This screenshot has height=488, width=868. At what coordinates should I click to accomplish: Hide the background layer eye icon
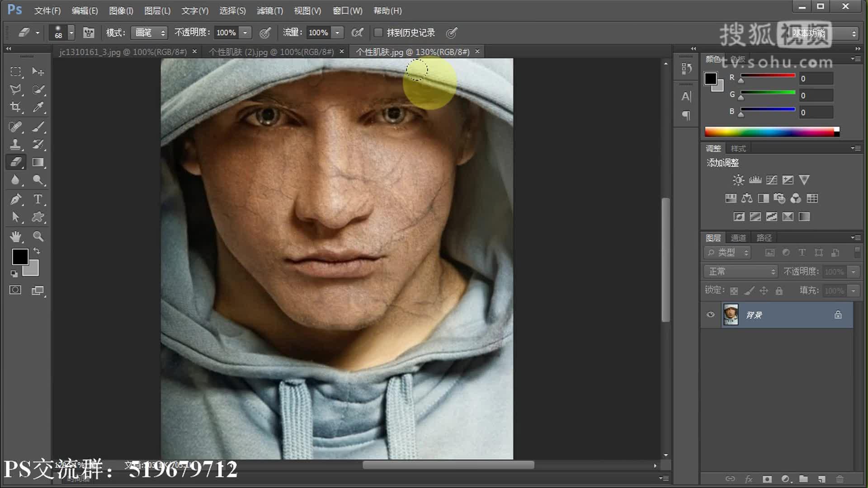(710, 314)
